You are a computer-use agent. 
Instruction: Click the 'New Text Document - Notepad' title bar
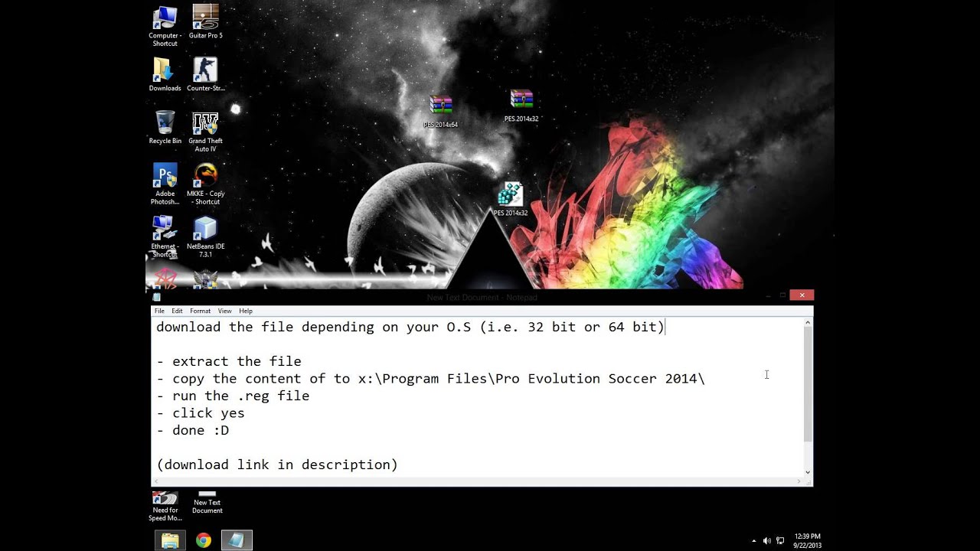(x=482, y=297)
